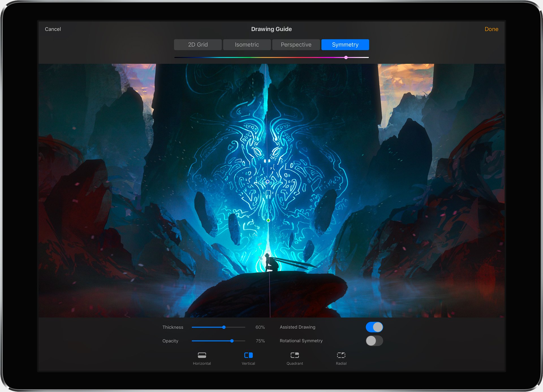Screen dimensions: 543x392
Task: Select the Horizontal symmetry icon
Action: pyautogui.click(x=202, y=355)
